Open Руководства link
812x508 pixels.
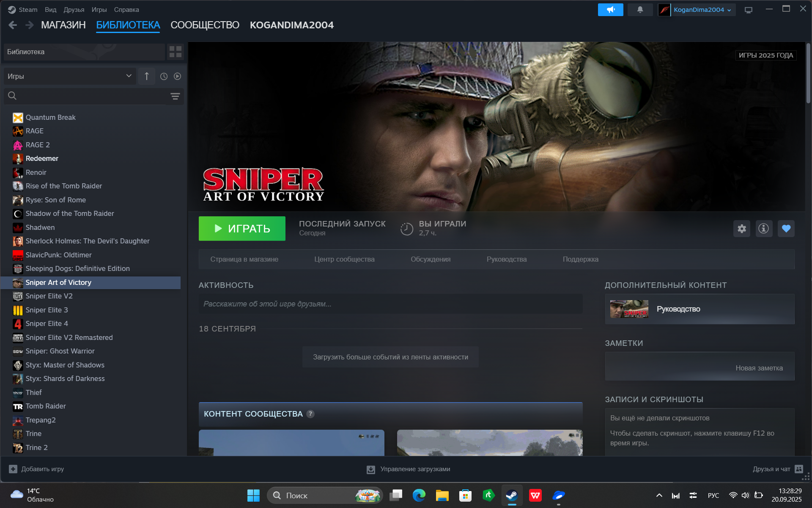coord(507,259)
